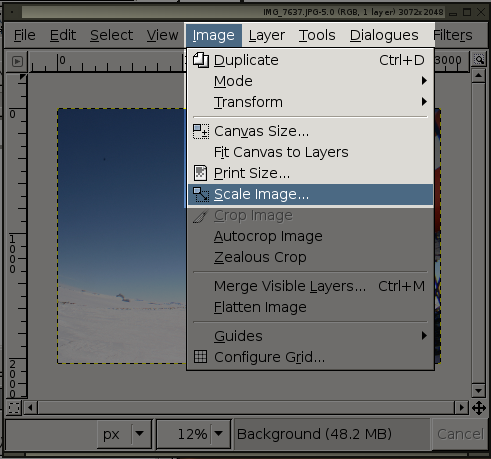491x459 pixels.
Task: Toggle Quick Mask button at bottom left
Action: tap(14, 408)
